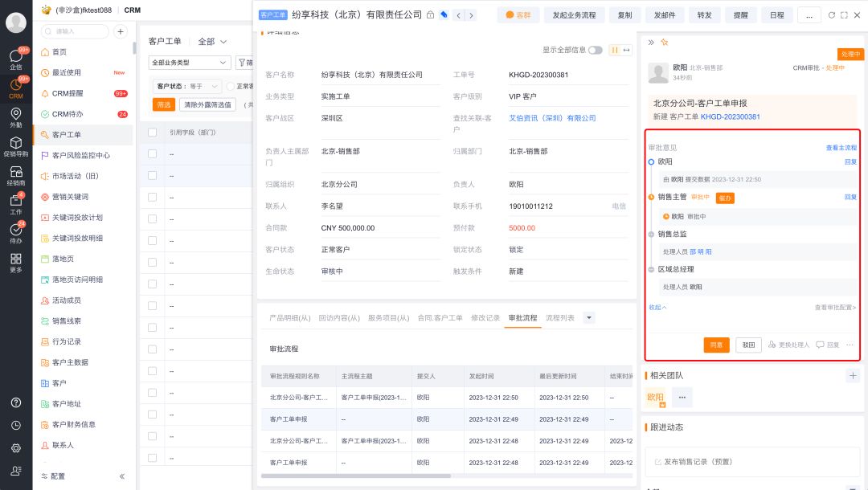Open 客户风险监控中心 in the navigation menu

point(80,155)
